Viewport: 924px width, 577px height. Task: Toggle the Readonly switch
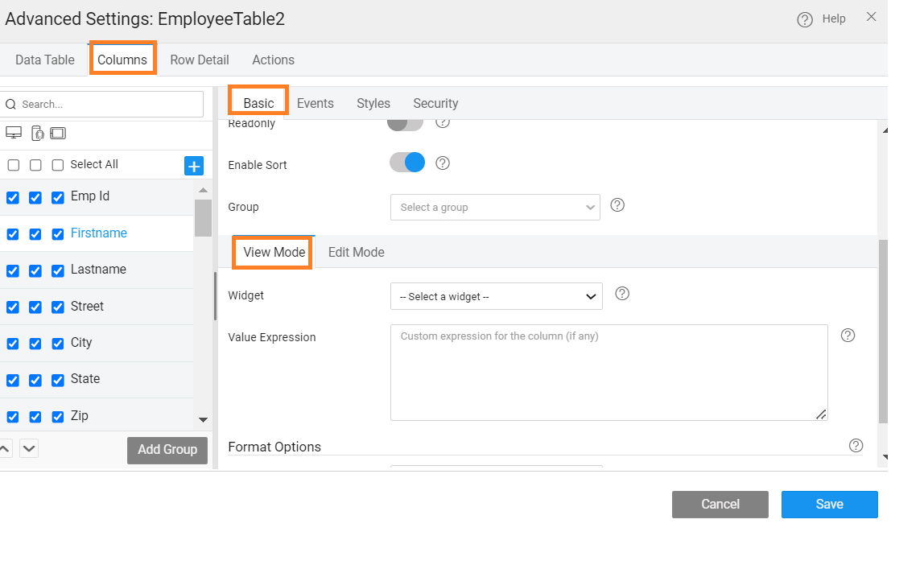click(405, 123)
